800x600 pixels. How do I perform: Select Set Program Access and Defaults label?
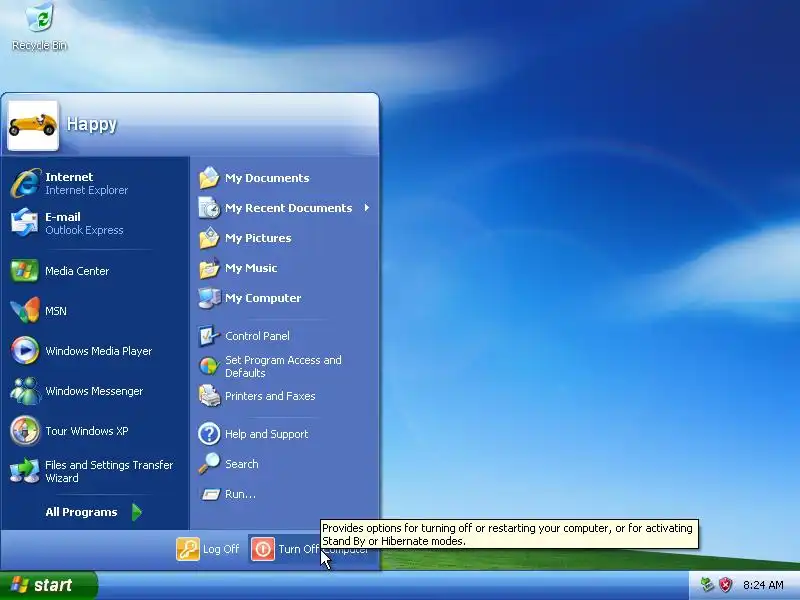[x=283, y=366]
